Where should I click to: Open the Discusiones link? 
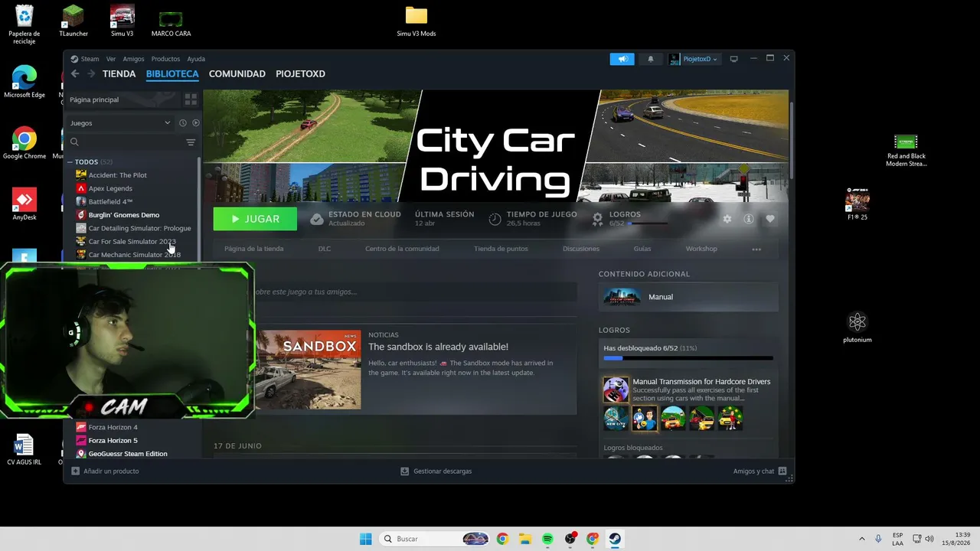coord(581,249)
